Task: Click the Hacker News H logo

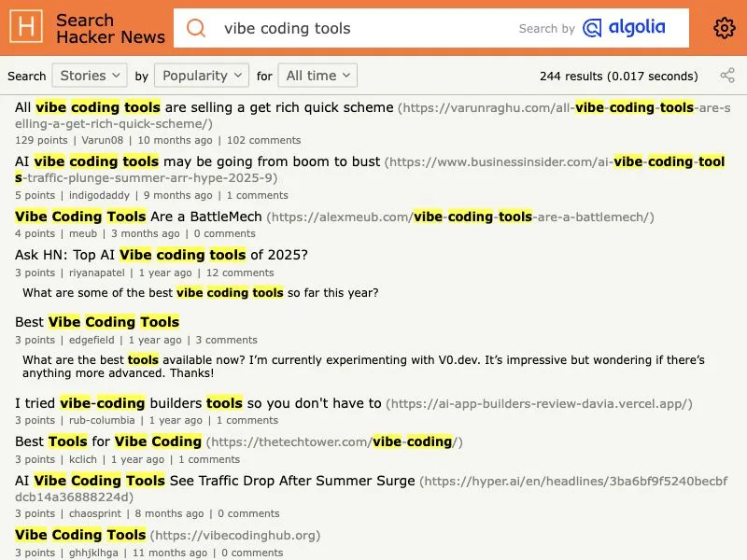Action: point(26,27)
